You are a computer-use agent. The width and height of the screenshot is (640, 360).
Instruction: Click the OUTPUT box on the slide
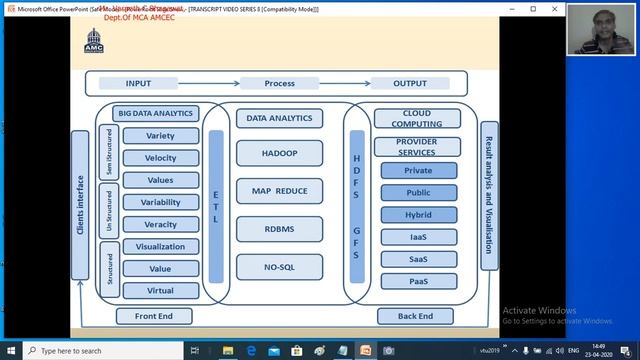tap(410, 83)
